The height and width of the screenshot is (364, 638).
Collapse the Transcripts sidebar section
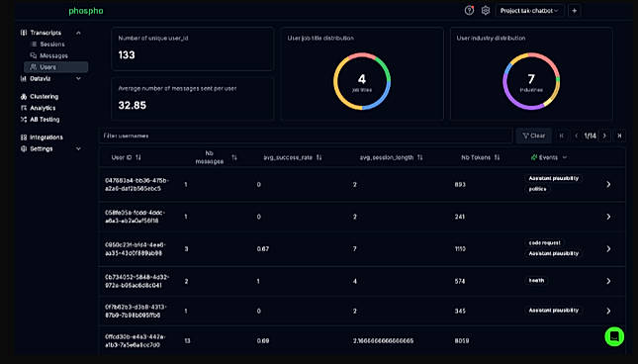78,33
